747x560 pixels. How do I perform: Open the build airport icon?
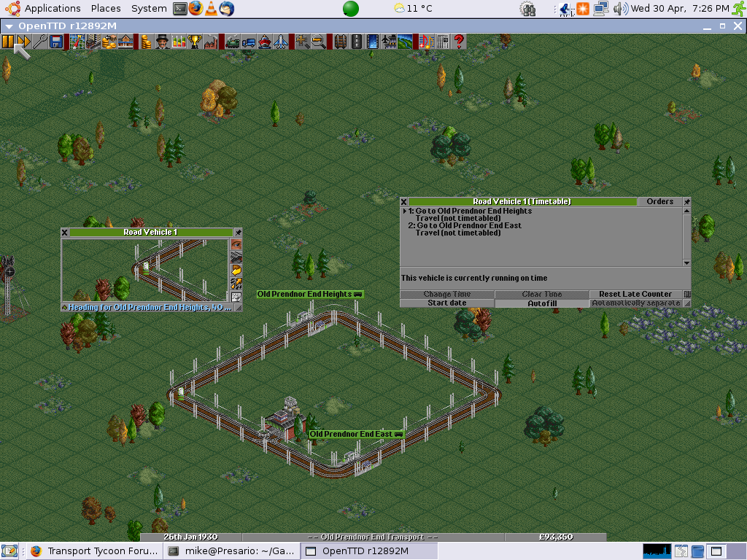click(x=389, y=42)
